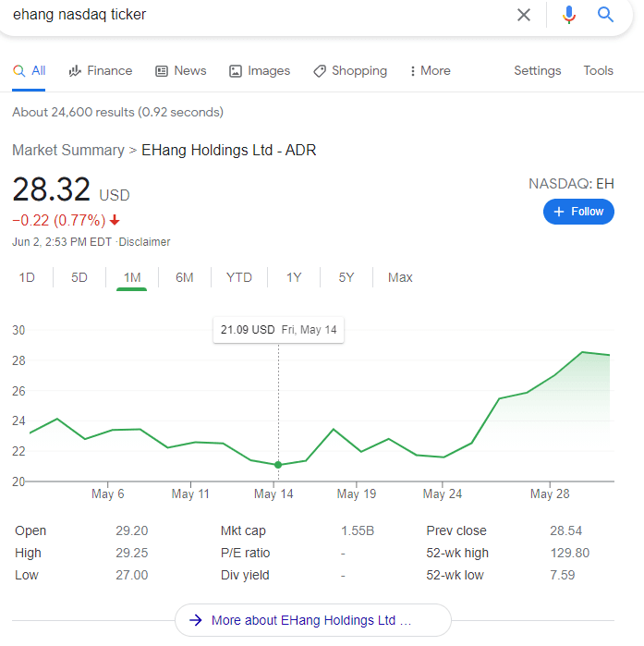Image resolution: width=644 pixels, height=646 pixels.
Task: Open the search Tools options
Action: point(598,71)
